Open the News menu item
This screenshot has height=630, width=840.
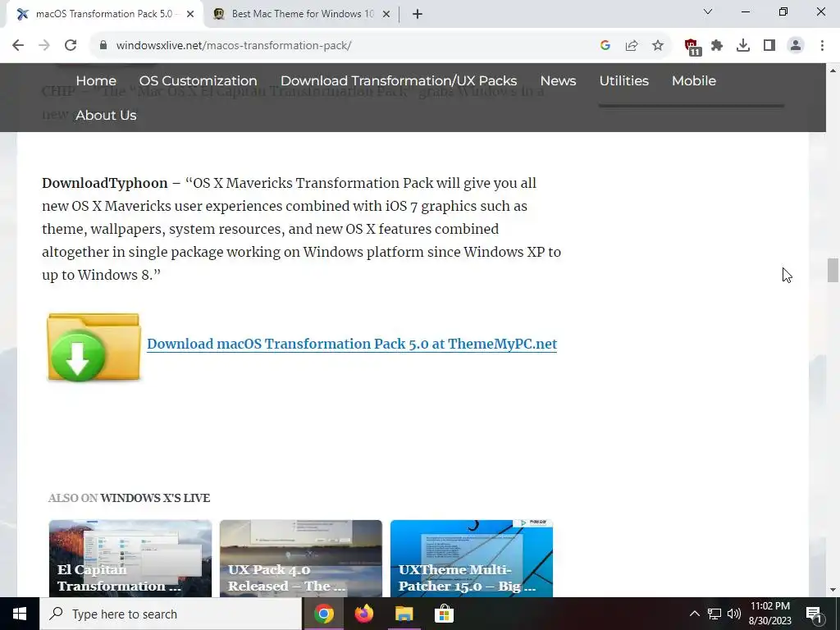(558, 81)
